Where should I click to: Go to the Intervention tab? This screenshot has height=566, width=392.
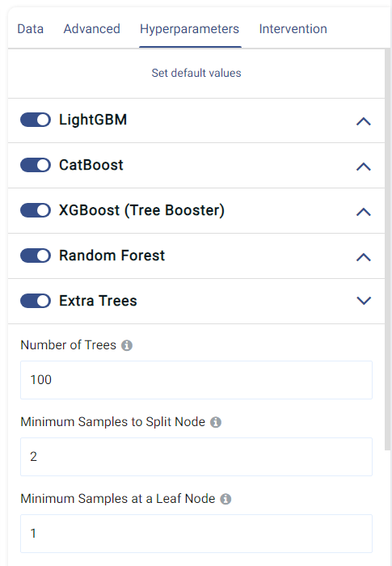click(293, 29)
